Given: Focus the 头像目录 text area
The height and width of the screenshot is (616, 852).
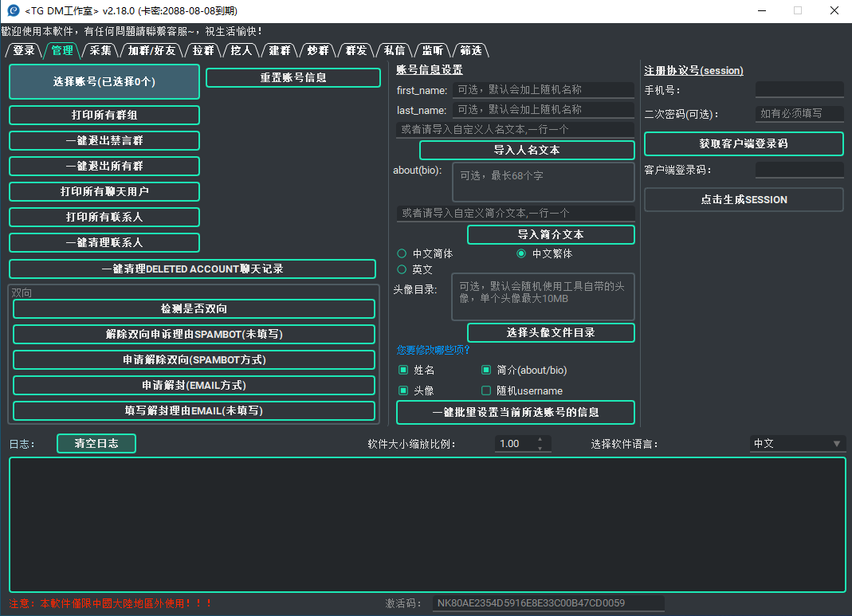Looking at the screenshot, I should [544, 296].
